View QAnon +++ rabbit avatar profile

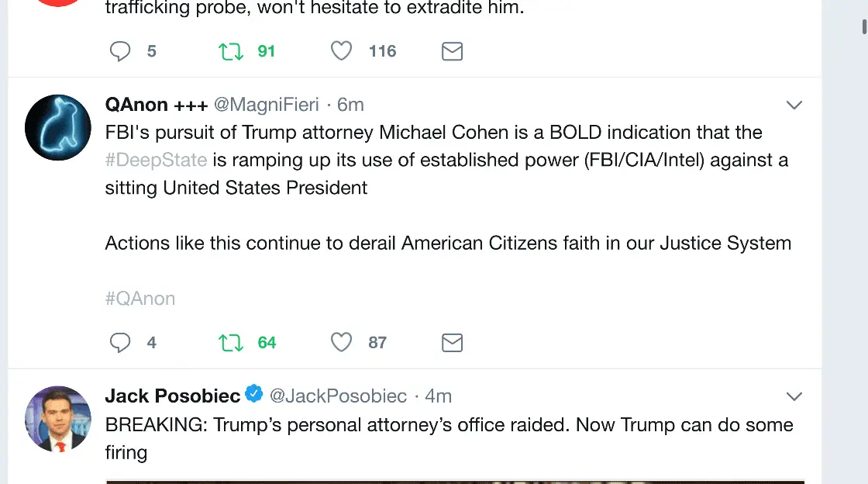click(58, 127)
